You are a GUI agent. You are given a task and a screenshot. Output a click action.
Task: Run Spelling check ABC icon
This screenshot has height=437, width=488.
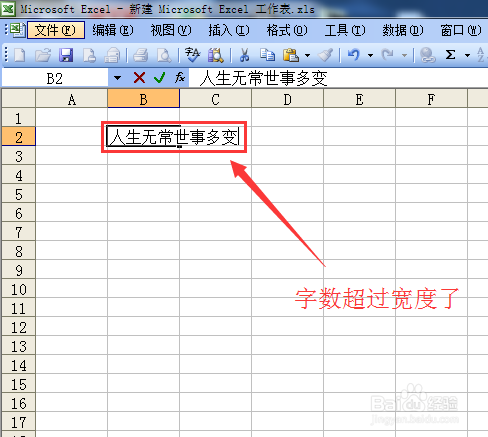[193, 55]
